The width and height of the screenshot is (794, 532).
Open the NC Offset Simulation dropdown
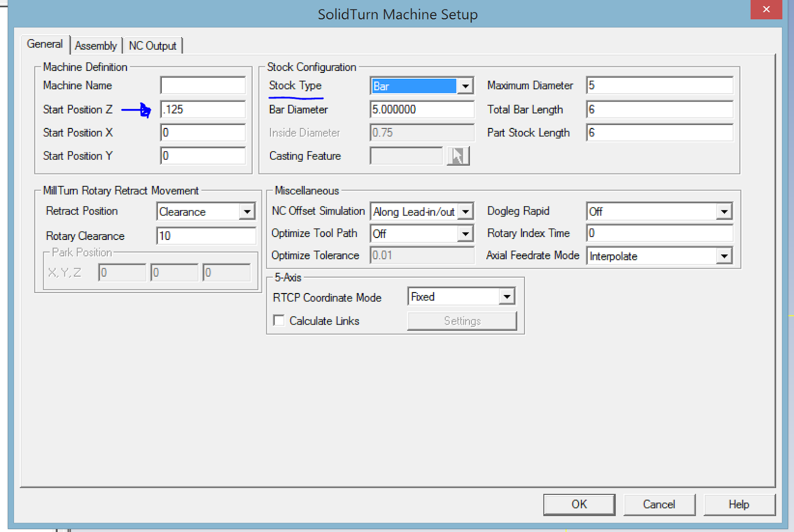pos(465,212)
